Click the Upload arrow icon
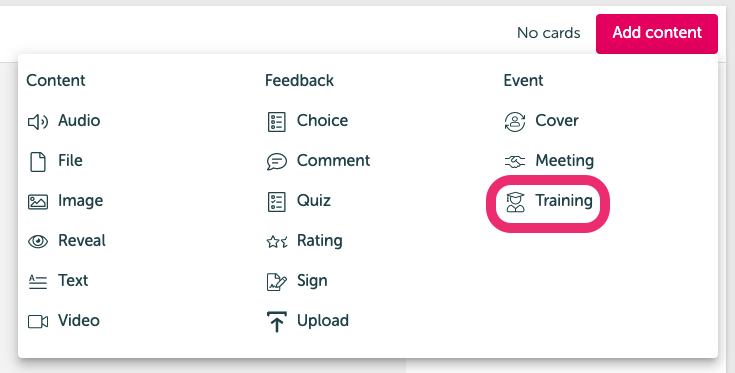Viewport: 735px width, 373px height. coord(277,322)
